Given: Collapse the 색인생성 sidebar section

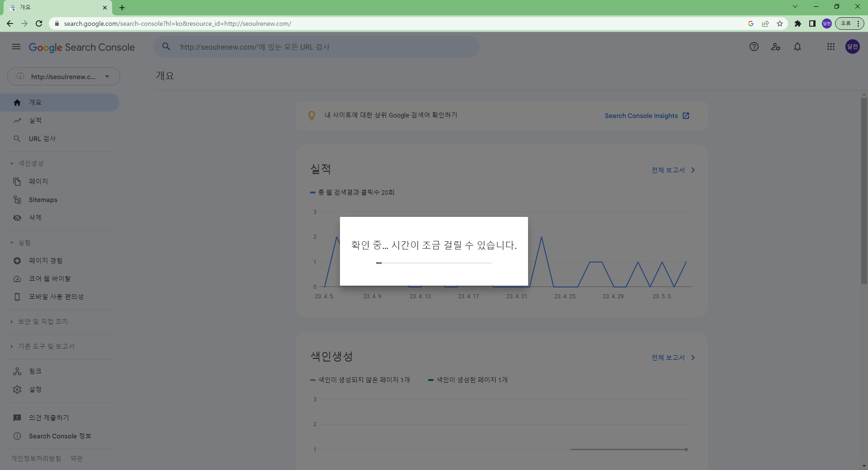Looking at the screenshot, I should click(x=12, y=164).
